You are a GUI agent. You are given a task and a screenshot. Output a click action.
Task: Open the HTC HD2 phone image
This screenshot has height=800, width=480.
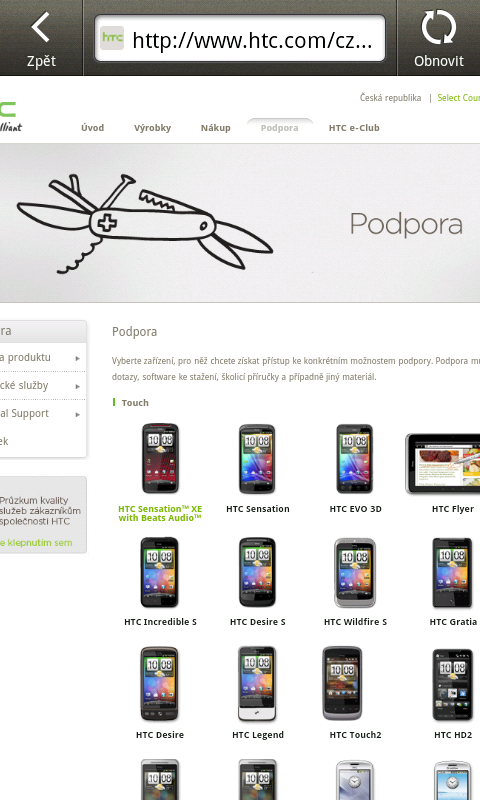point(452,685)
